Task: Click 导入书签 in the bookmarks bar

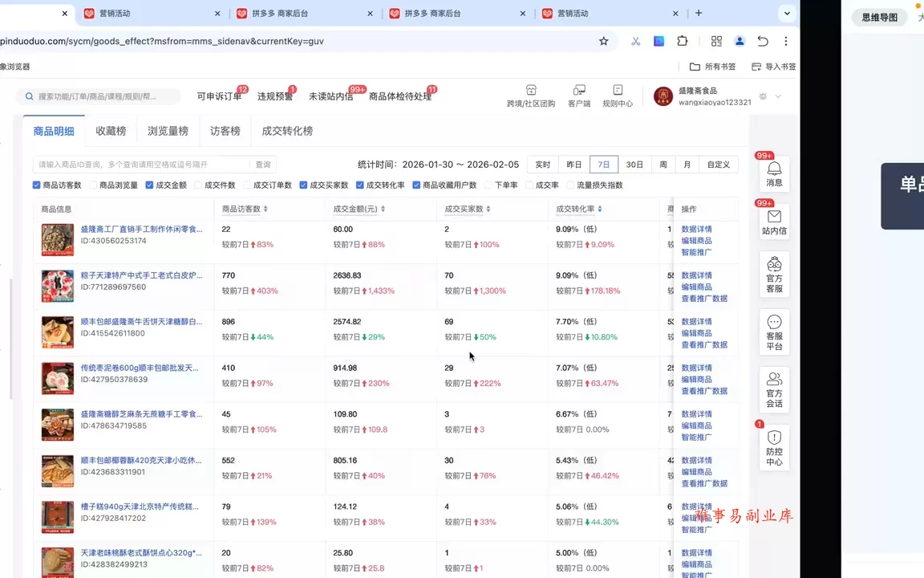Action: (x=774, y=67)
